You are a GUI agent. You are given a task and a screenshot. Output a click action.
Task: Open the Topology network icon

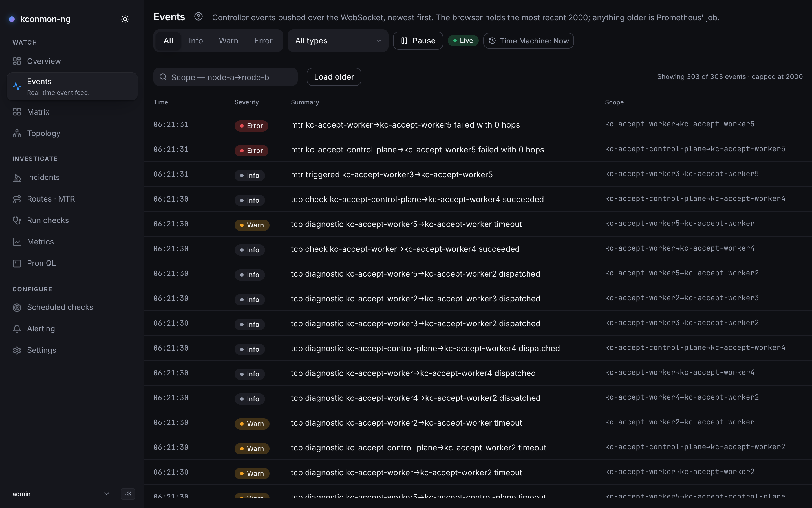pos(17,133)
